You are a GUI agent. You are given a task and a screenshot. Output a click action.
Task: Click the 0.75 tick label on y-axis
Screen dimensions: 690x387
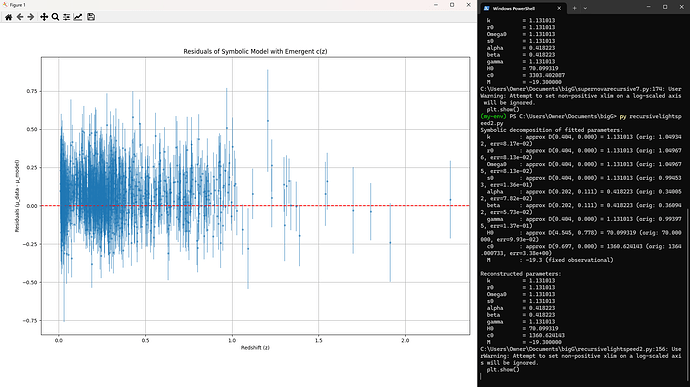pyautogui.click(x=31, y=91)
